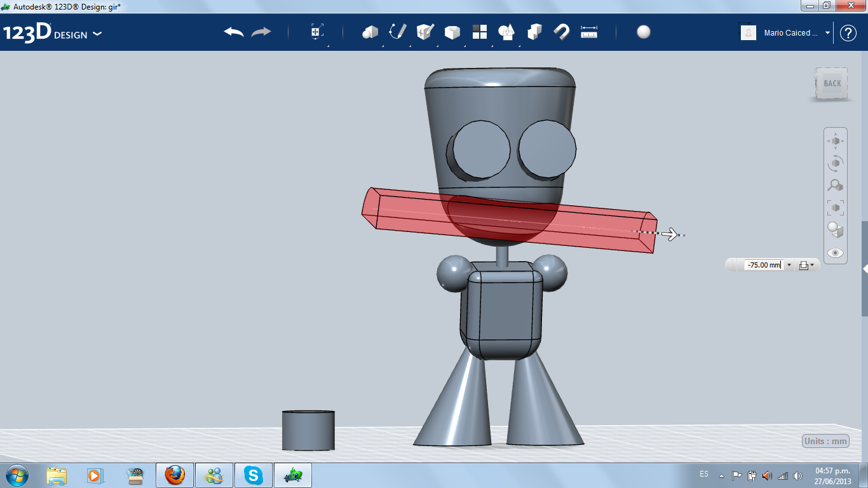Click the 123D Design taskbar button
The width and height of the screenshot is (868, 488).
coord(293,475)
